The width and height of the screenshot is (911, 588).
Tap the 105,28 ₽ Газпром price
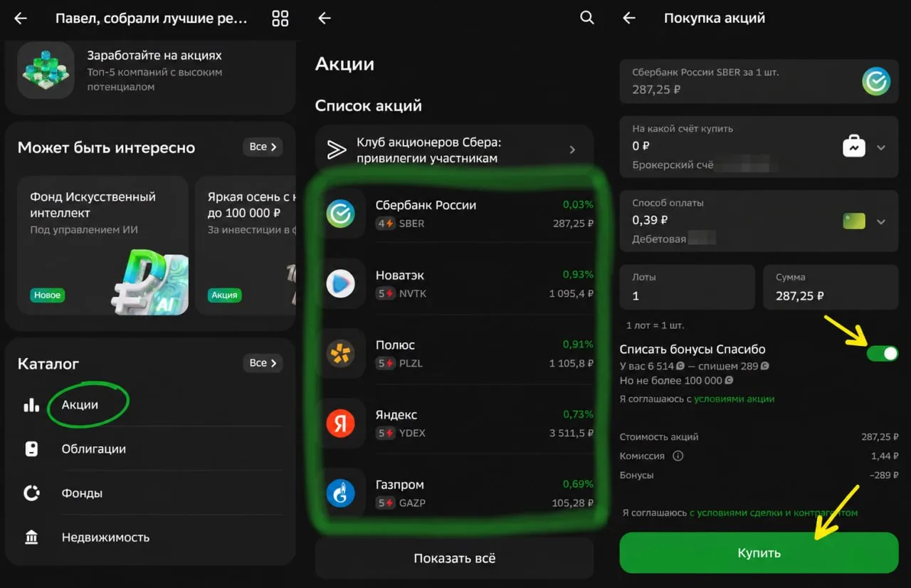(x=572, y=503)
